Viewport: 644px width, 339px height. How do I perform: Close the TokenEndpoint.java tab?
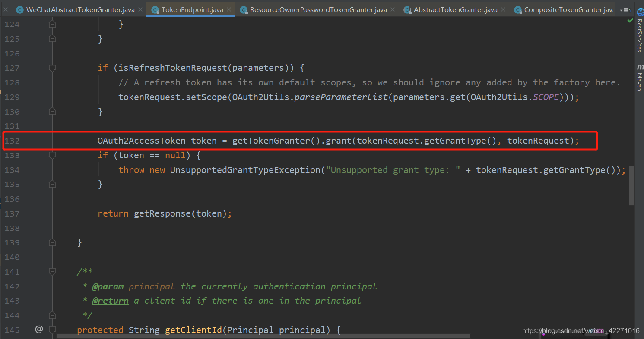pos(229,9)
